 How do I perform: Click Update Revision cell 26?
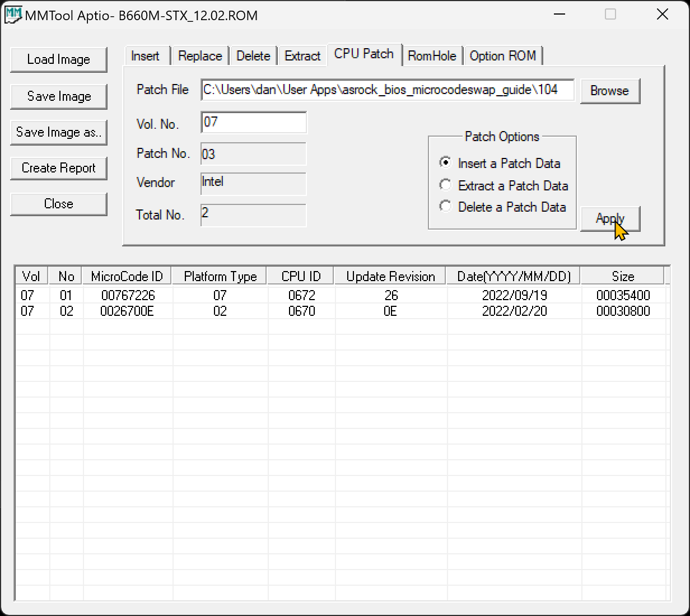pyautogui.click(x=391, y=295)
